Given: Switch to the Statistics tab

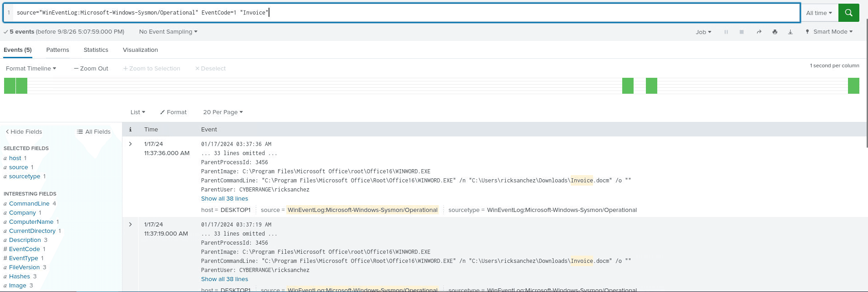Looking at the screenshot, I should click(96, 50).
